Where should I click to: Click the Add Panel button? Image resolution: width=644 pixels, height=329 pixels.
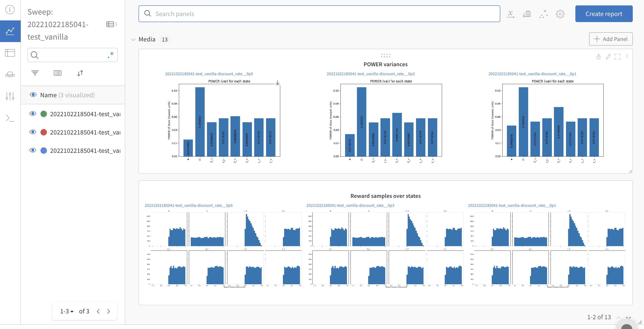click(x=611, y=39)
